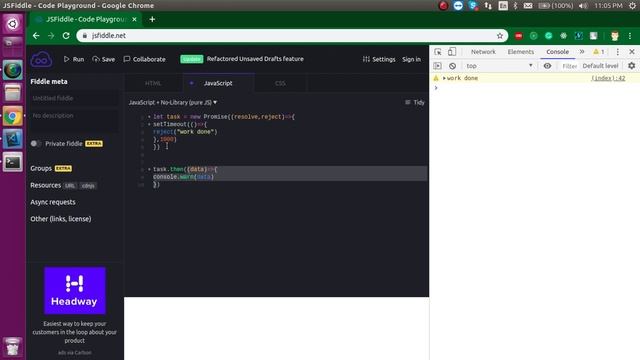Open the DevTools customize menu
The height and width of the screenshot is (360, 640).
618,52
